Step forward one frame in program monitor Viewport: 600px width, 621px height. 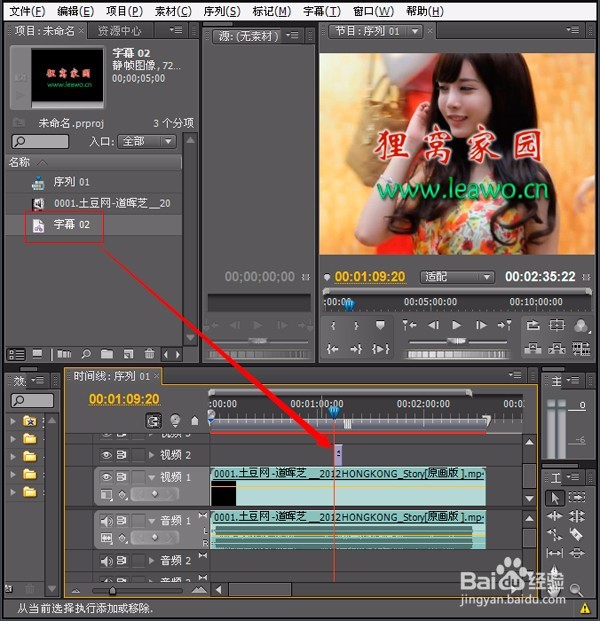pyautogui.click(x=481, y=325)
